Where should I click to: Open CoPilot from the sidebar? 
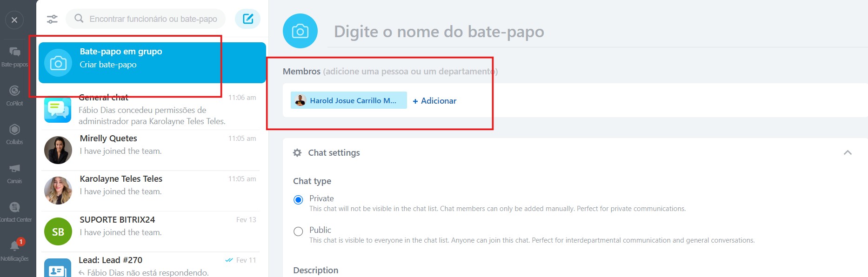(14, 95)
